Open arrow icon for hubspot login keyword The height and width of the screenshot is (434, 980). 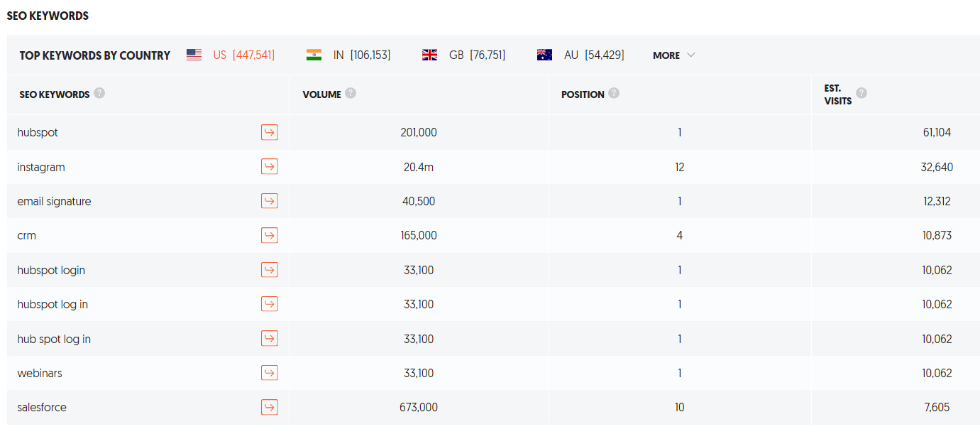pos(269,270)
